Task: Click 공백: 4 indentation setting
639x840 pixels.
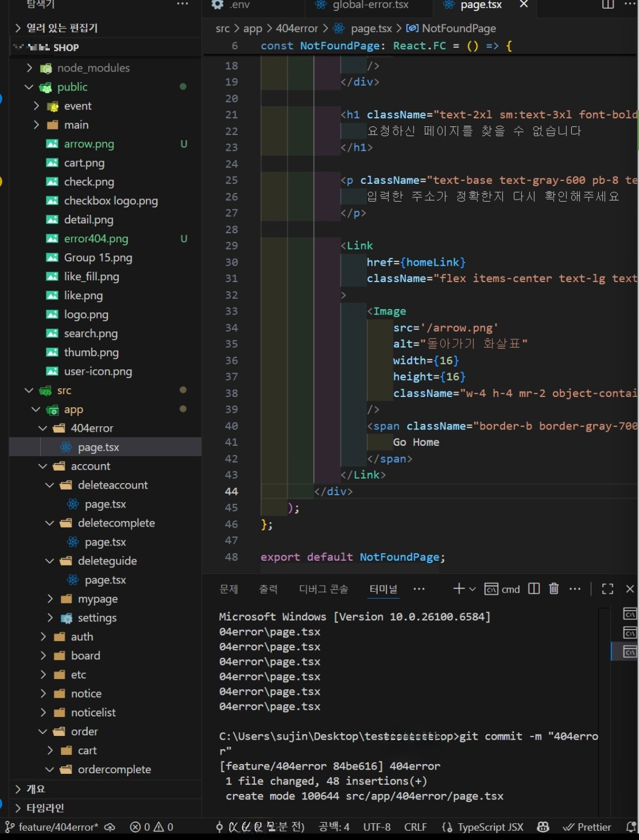Action: pyautogui.click(x=334, y=827)
